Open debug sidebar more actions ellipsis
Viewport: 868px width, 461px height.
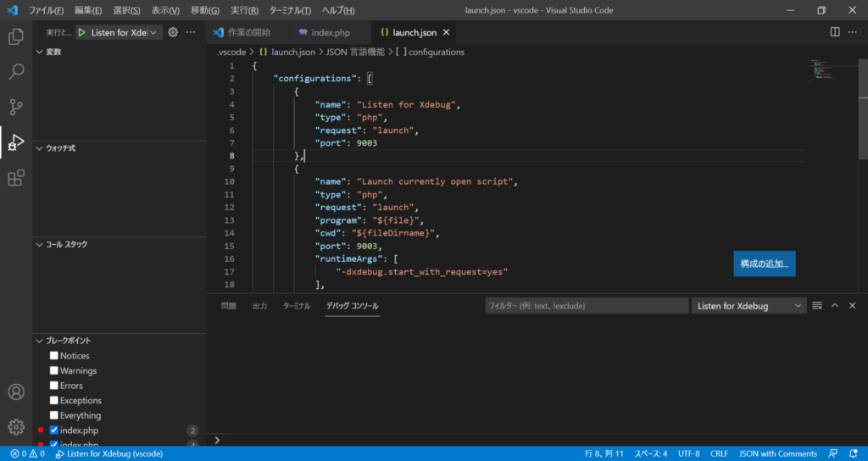pos(191,32)
